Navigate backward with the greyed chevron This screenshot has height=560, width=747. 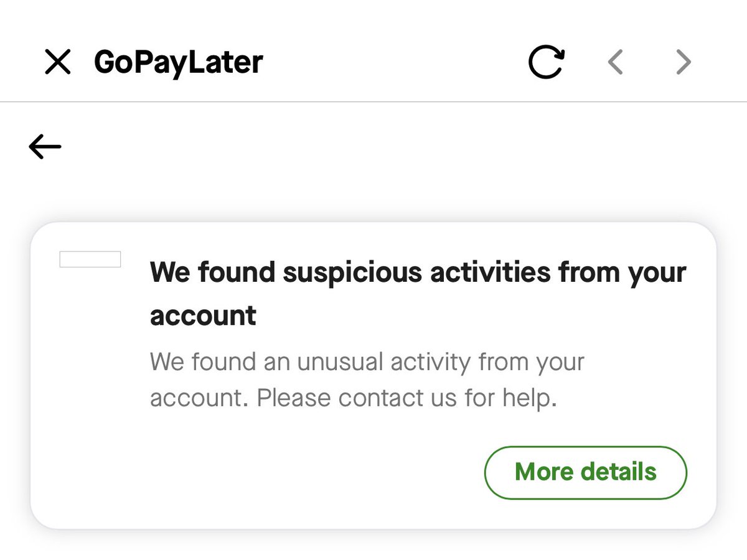coord(616,62)
